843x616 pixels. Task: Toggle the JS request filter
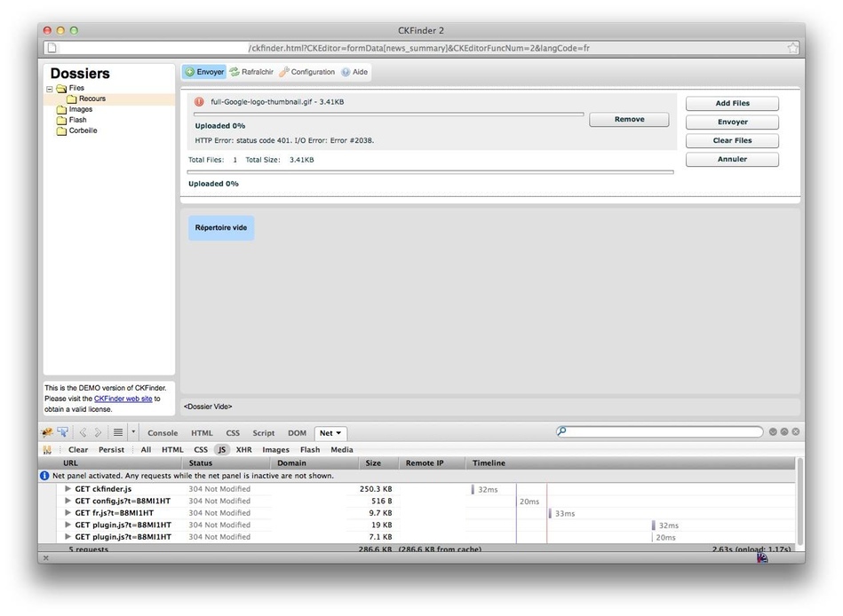click(222, 449)
